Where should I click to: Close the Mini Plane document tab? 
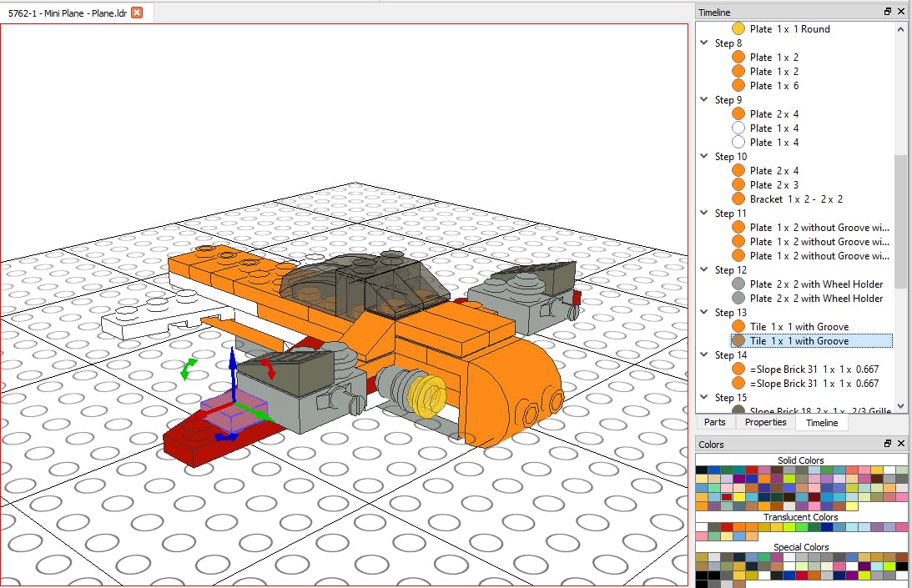coord(137,13)
